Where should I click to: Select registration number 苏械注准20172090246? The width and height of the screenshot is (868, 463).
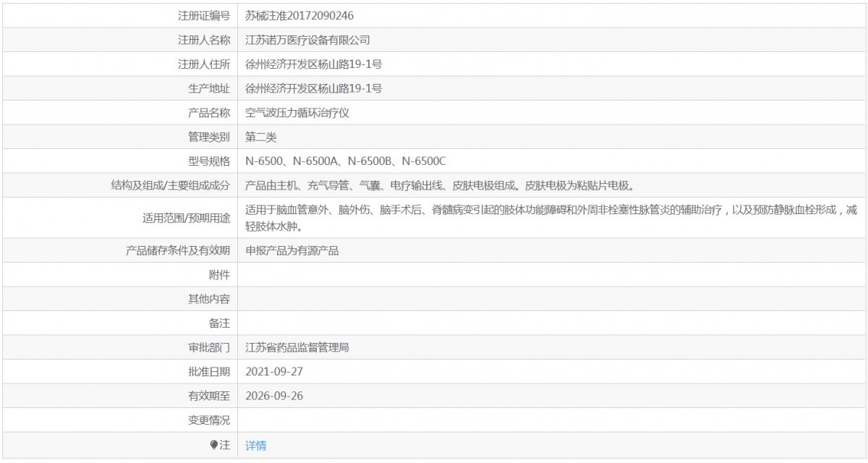(x=299, y=15)
